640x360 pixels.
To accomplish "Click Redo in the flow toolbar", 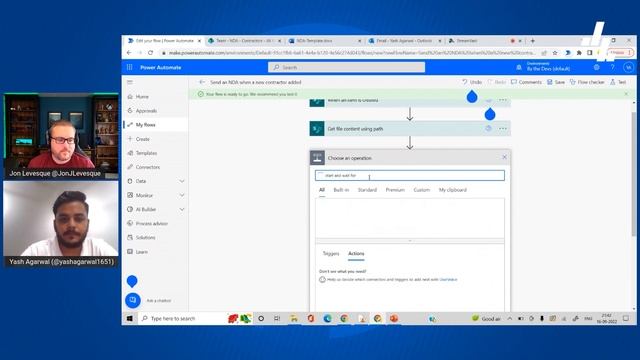I will pos(497,82).
